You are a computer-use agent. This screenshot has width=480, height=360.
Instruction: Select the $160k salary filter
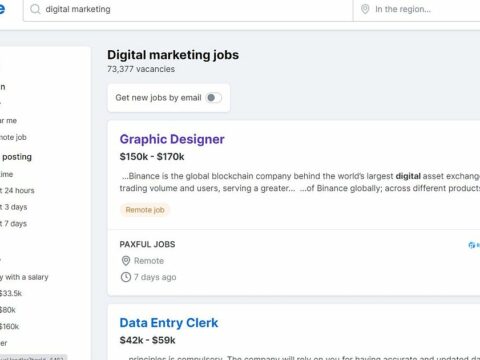(9, 326)
